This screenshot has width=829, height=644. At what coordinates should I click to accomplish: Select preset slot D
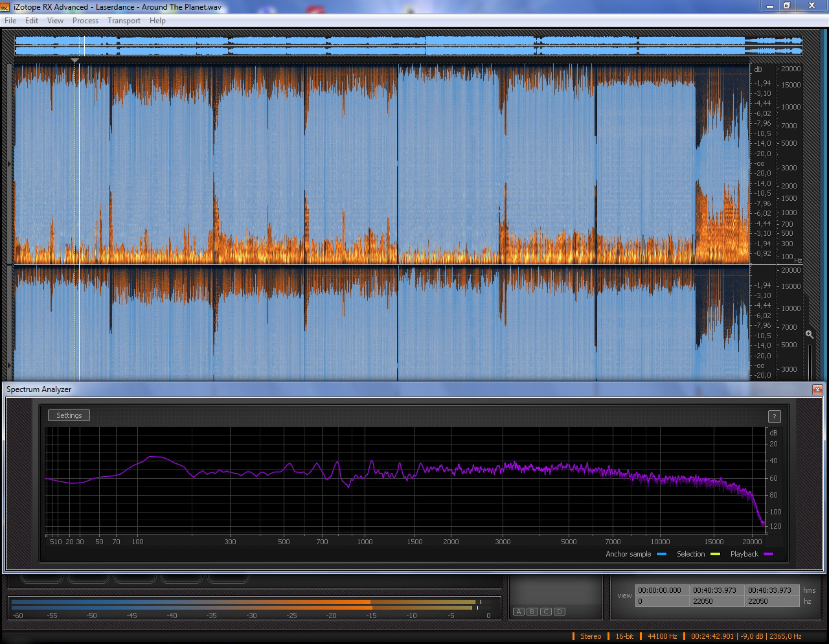pos(560,612)
